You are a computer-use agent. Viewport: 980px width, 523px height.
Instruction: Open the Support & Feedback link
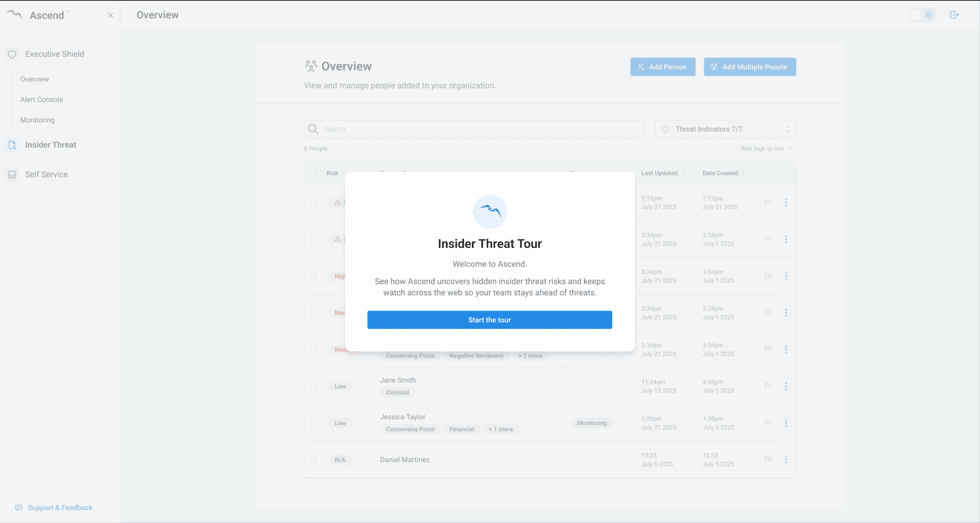60,508
